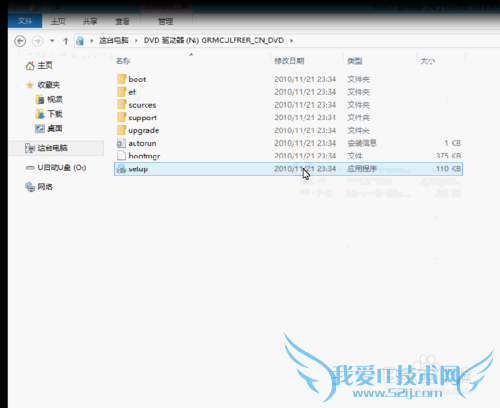This screenshot has width=500, height=408.
Task: Sort by the 名称 column header
Action: coord(123,61)
